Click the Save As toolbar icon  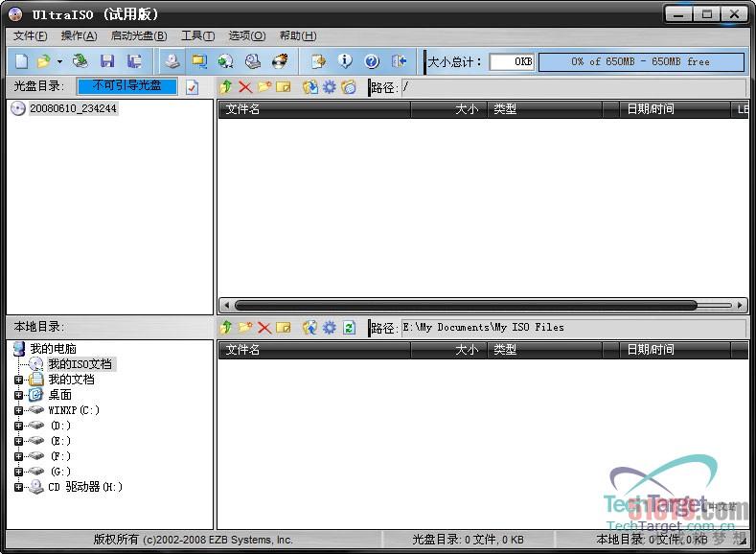click(134, 61)
